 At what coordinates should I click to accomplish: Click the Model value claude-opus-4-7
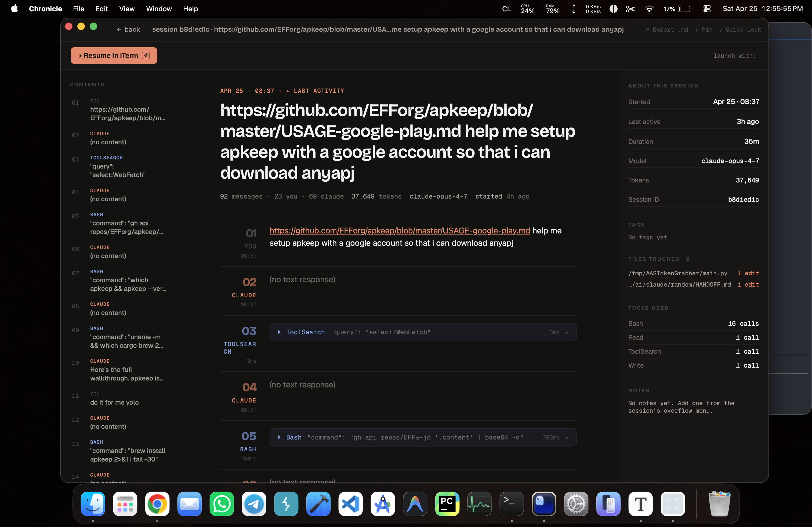point(730,161)
